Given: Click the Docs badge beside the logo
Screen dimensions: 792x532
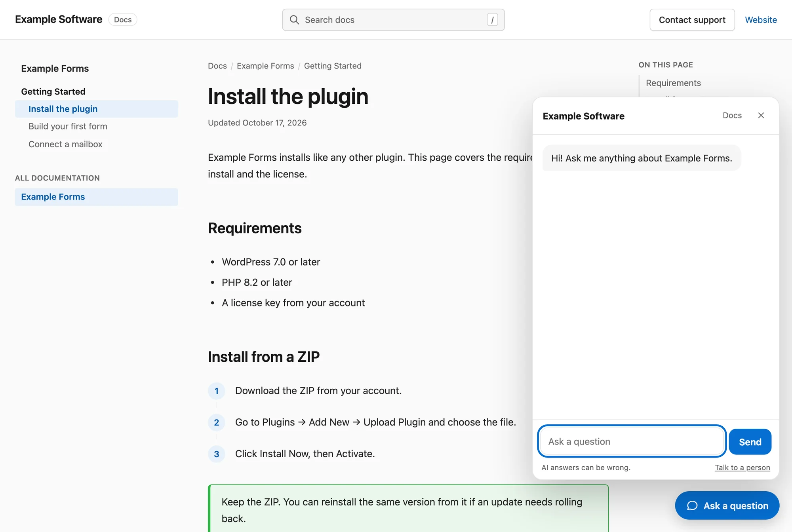Looking at the screenshot, I should click(x=123, y=19).
